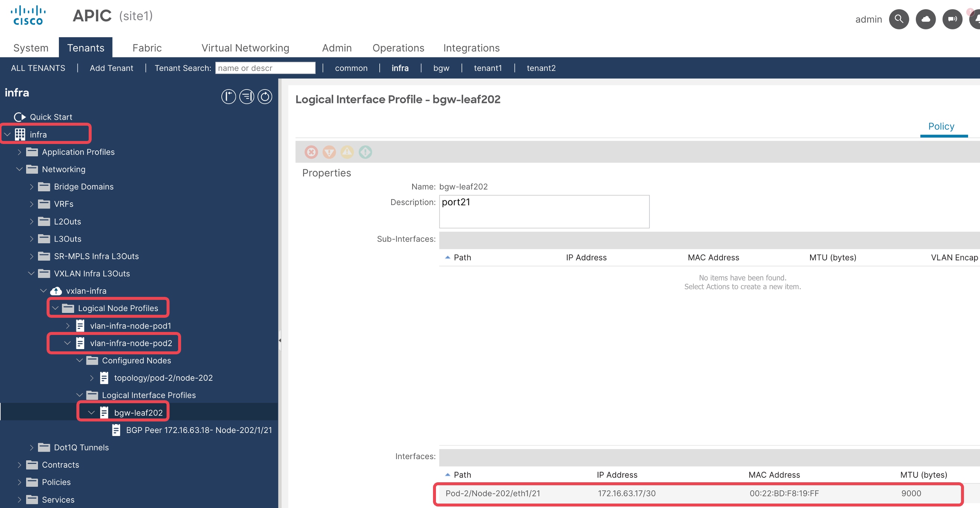
Task: Select BGP Peer 172.16.63.18- Node-202/1/21 item
Action: (x=199, y=430)
